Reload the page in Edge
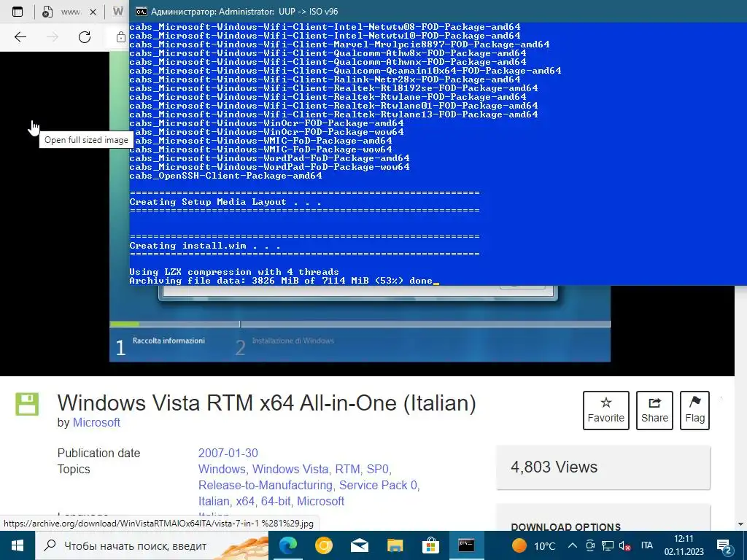 [85, 37]
